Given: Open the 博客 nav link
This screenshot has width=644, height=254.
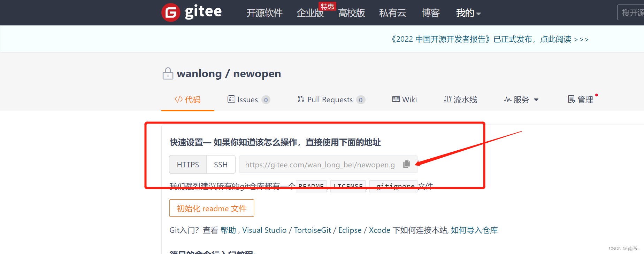Looking at the screenshot, I should pyautogui.click(x=431, y=13).
